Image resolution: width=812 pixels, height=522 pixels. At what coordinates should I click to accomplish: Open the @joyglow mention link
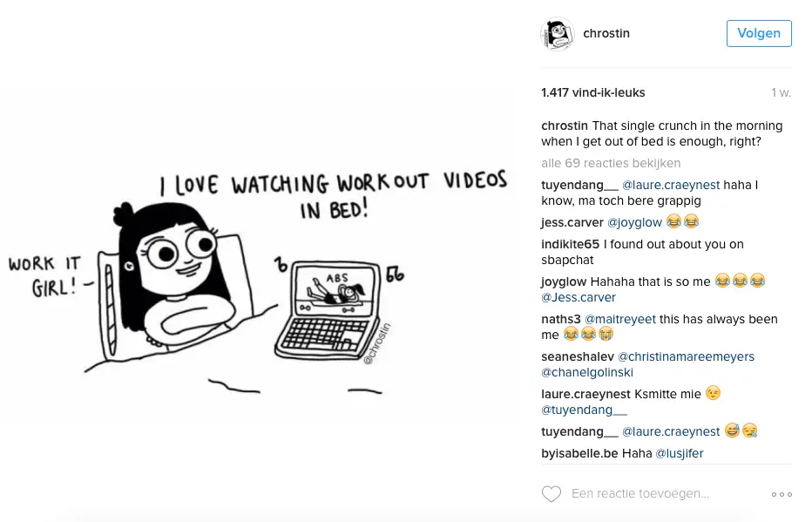pyautogui.click(x=634, y=223)
